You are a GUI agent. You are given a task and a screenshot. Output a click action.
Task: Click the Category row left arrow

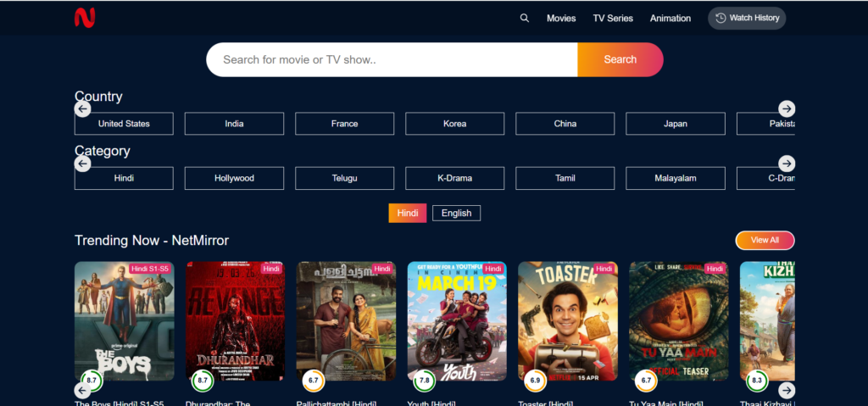tap(82, 164)
